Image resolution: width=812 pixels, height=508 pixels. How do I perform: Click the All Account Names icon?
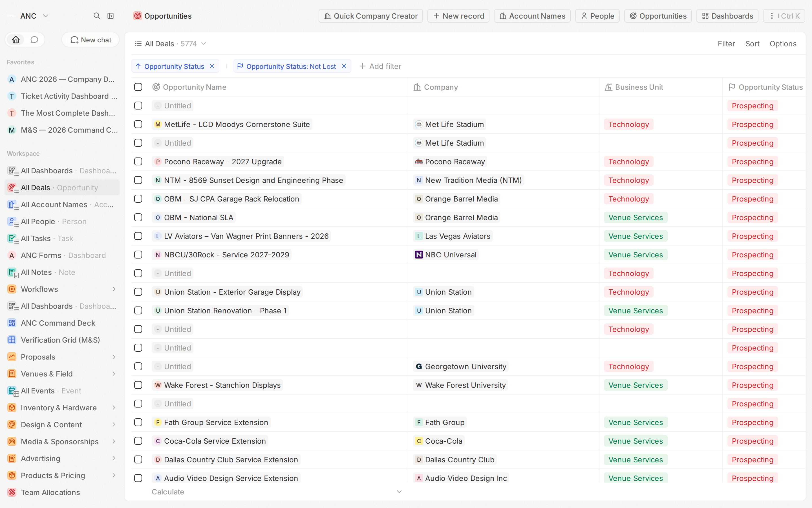12,205
